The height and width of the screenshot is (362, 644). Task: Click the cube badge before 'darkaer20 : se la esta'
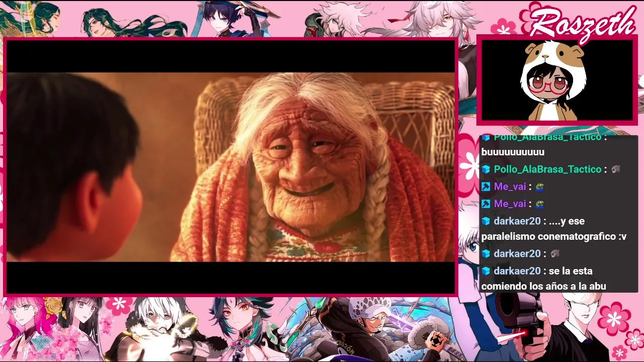486,271
